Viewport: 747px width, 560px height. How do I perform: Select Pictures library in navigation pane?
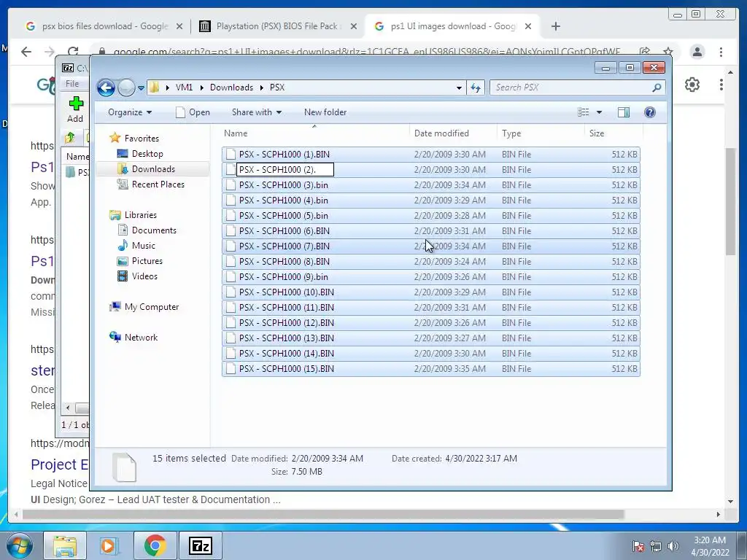[x=147, y=261]
